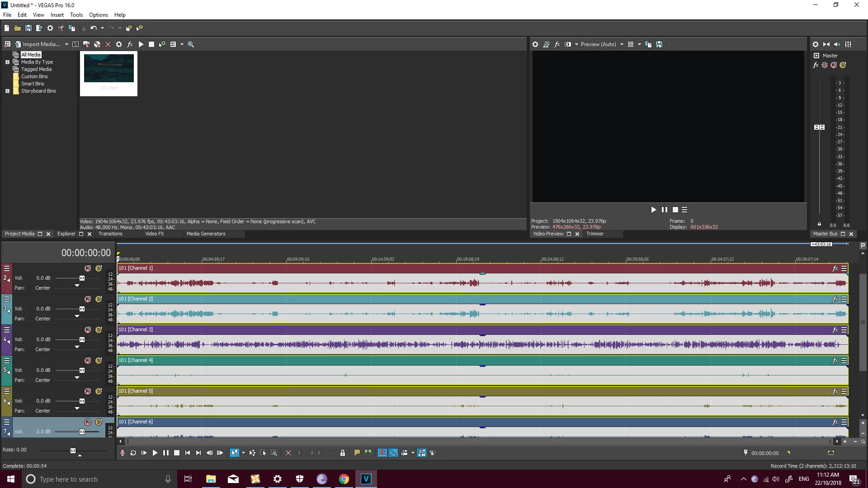Screen dimensions: 868x488
Task: Toggle the lock envelopes to events icon
Action: (x=422, y=453)
